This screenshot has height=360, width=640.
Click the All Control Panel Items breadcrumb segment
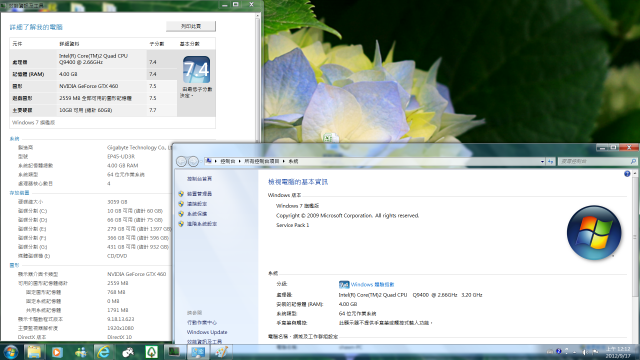[x=262, y=162]
